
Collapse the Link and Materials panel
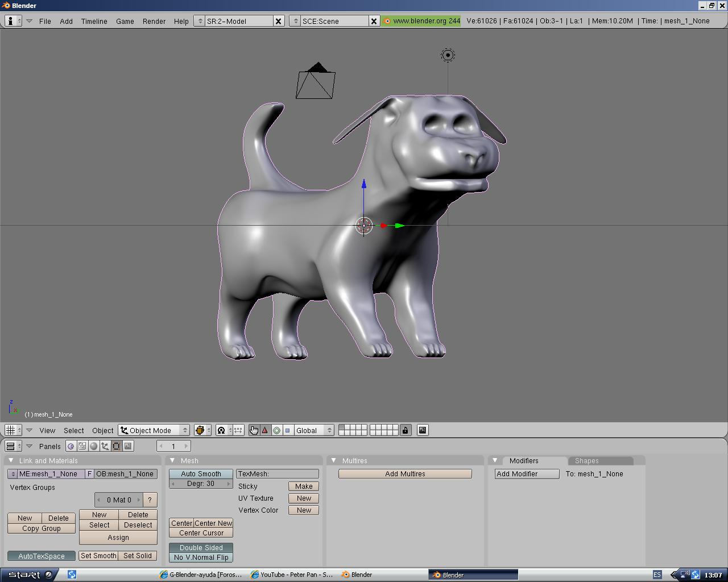tap(11, 460)
